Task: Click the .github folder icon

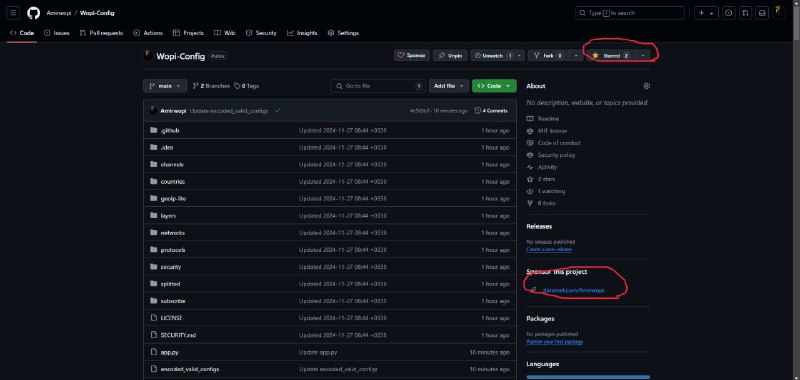Action: click(154, 130)
